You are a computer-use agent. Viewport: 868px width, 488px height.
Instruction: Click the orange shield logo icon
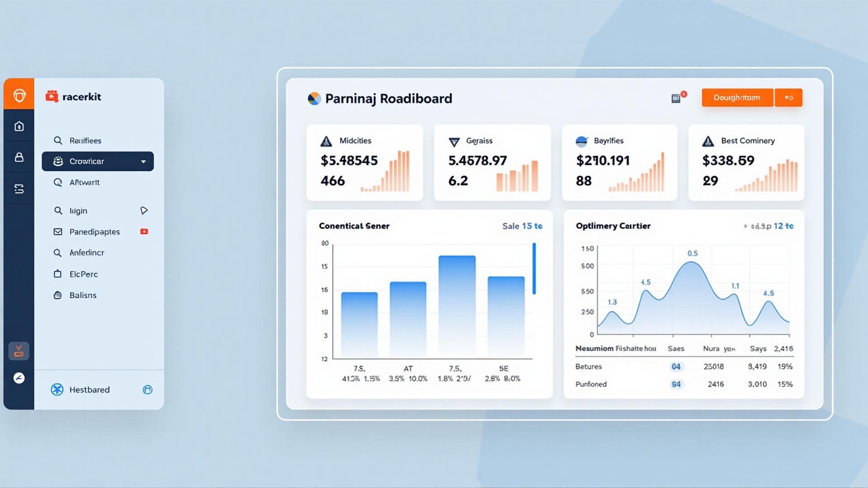tap(19, 95)
